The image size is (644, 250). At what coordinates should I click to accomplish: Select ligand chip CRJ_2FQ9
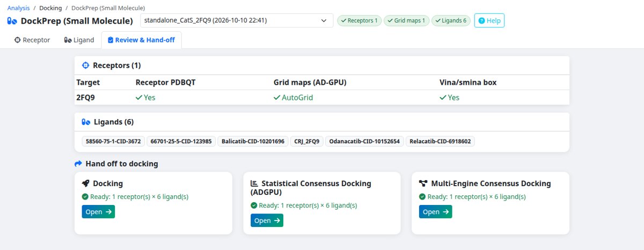(307, 142)
